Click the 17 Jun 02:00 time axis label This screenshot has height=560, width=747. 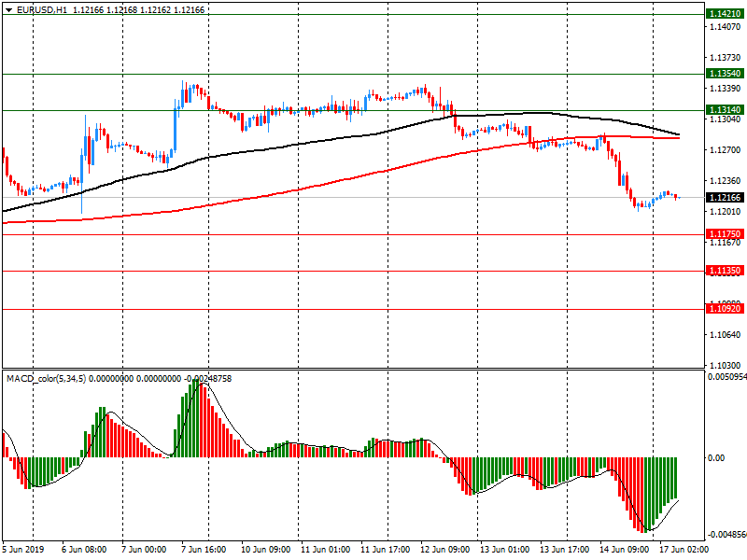684,550
